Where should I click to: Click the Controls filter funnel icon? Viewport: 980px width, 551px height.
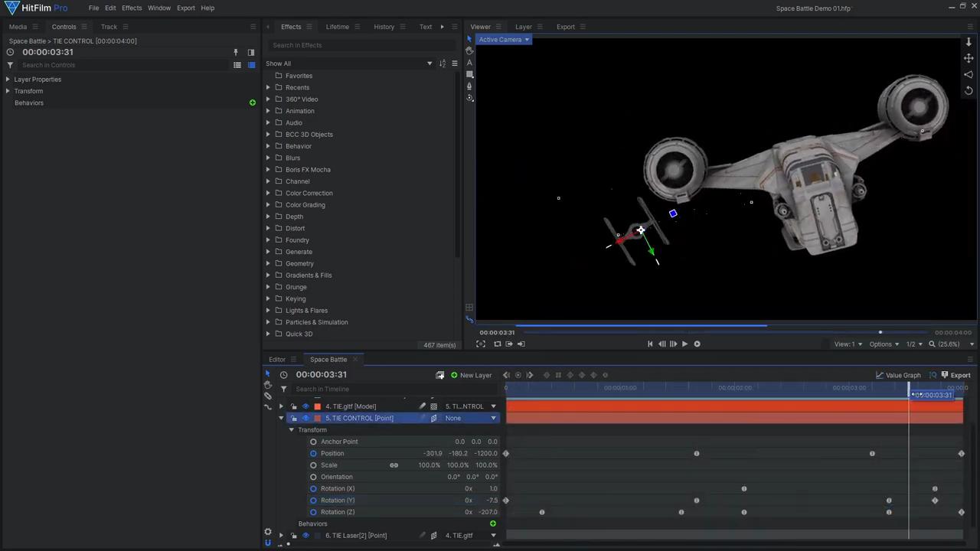pos(10,65)
